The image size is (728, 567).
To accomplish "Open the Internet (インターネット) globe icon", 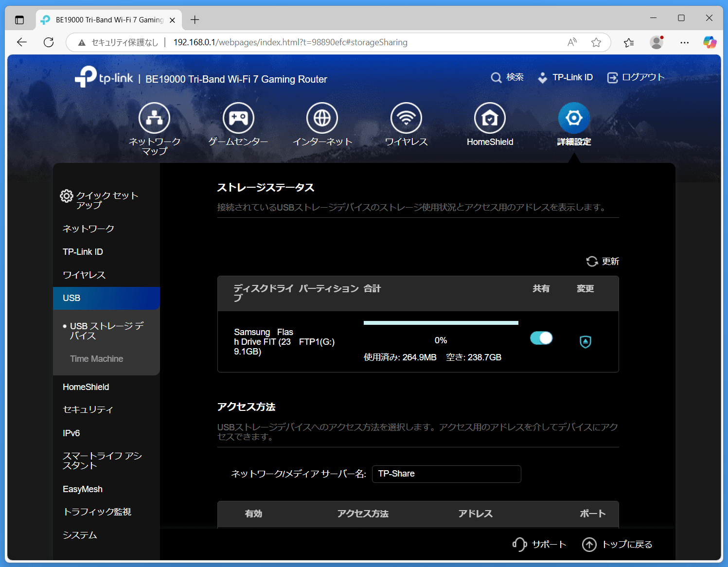I will tap(322, 118).
